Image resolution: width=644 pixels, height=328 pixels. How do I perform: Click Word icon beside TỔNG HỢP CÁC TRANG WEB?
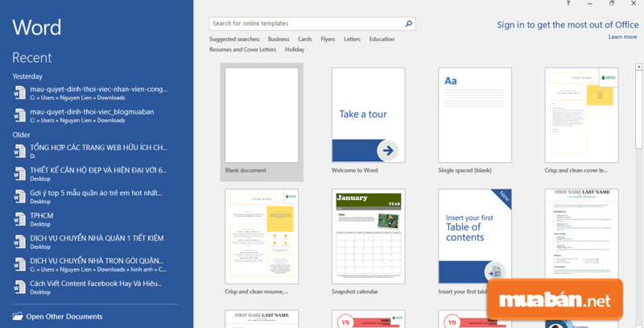[x=19, y=151]
